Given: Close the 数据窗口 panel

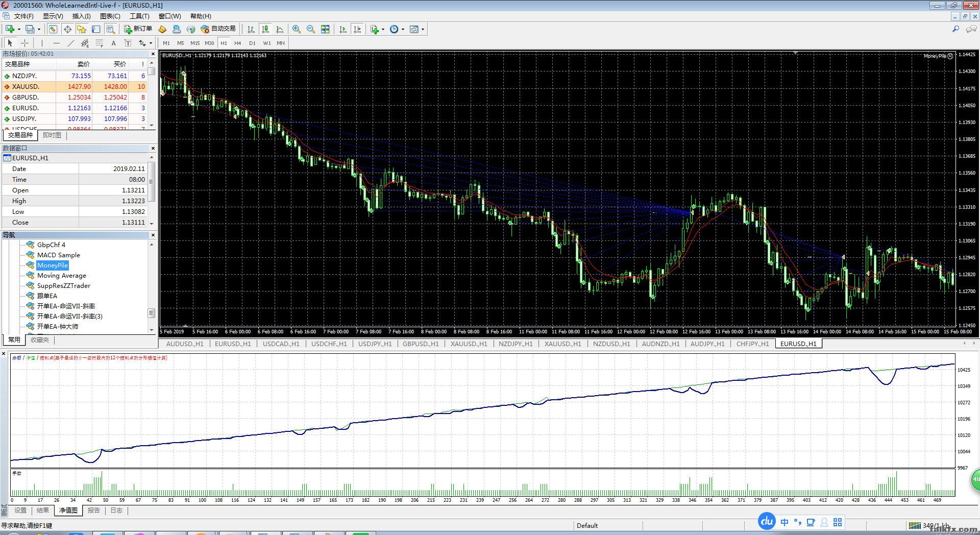Looking at the screenshot, I should click(153, 148).
